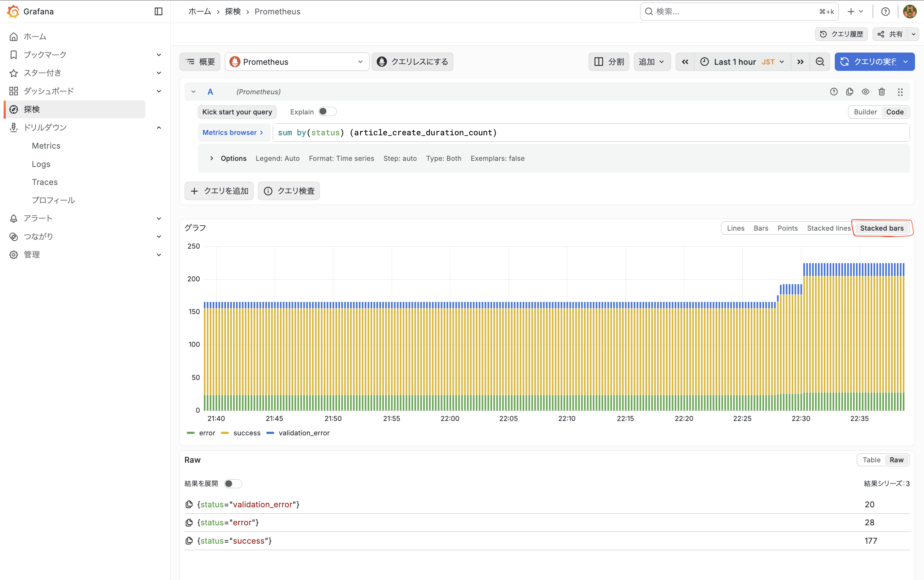Duplicate query A with the copy icon
This screenshot has height=580, width=924.
coord(849,92)
